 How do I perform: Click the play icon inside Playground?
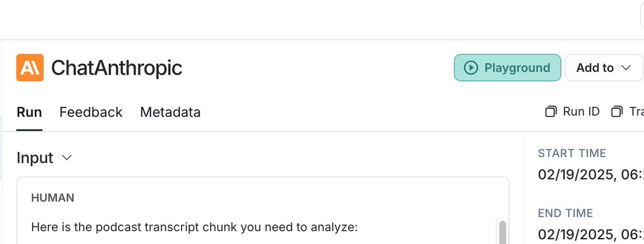click(471, 68)
